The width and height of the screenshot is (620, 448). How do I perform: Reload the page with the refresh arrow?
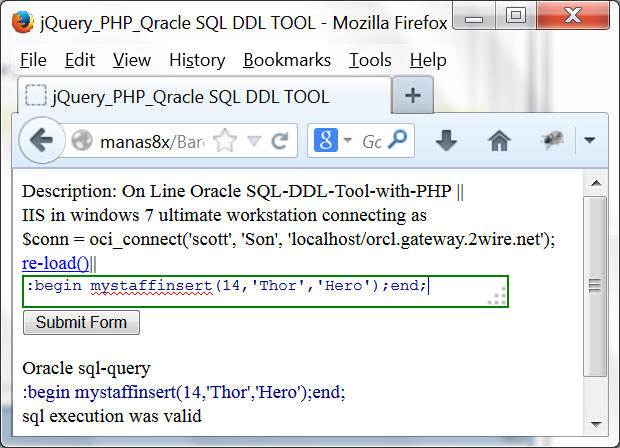[280, 141]
